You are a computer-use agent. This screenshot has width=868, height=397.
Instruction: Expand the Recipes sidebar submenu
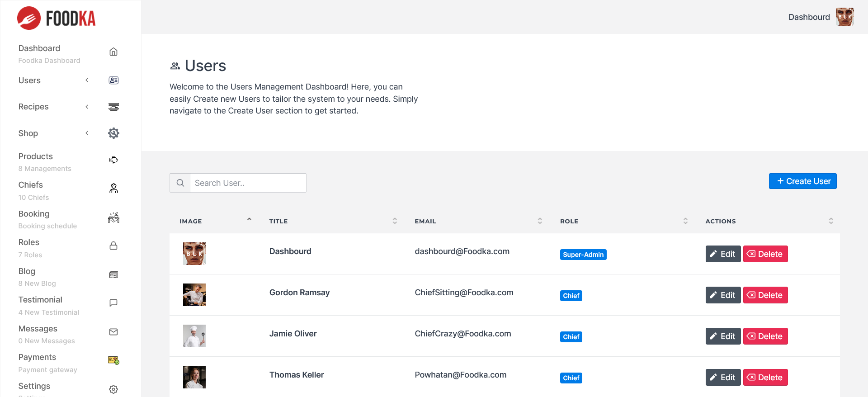87,107
